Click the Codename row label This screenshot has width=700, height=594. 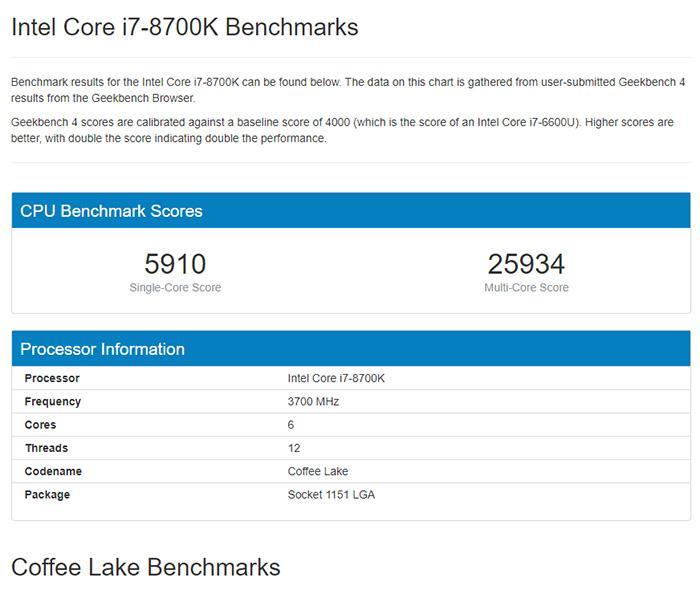[x=53, y=471]
